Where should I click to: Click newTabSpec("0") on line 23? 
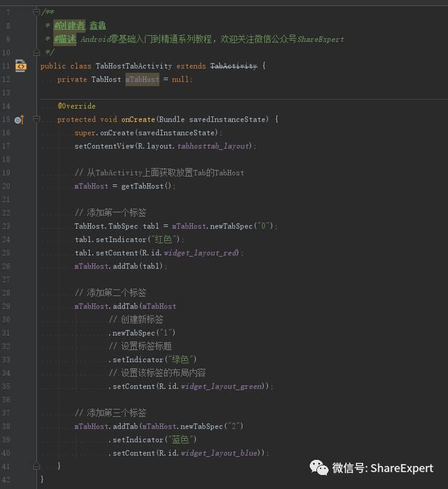pyautogui.click(x=241, y=226)
